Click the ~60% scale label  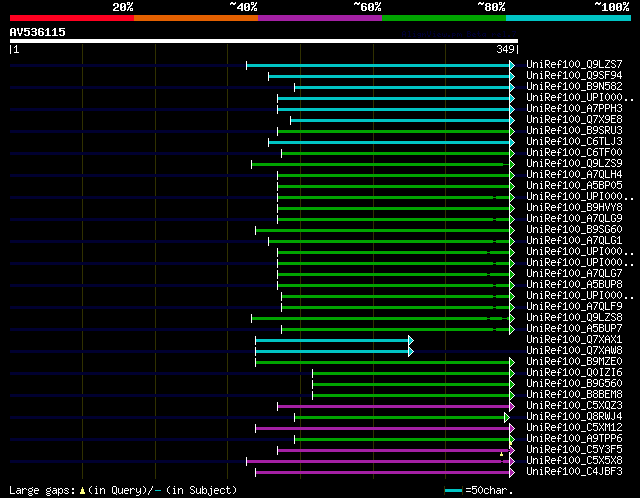coord(367,7)
